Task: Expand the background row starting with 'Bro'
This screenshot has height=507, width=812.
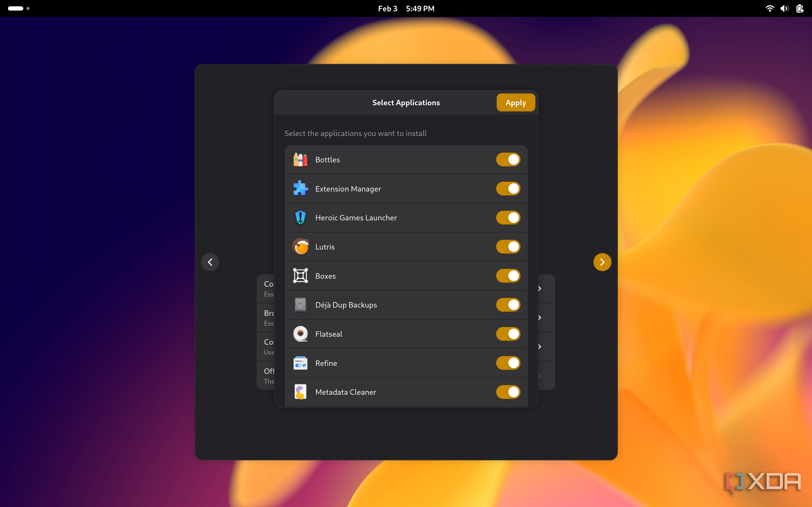Action: pyautogui.click(x=539, y=317)
